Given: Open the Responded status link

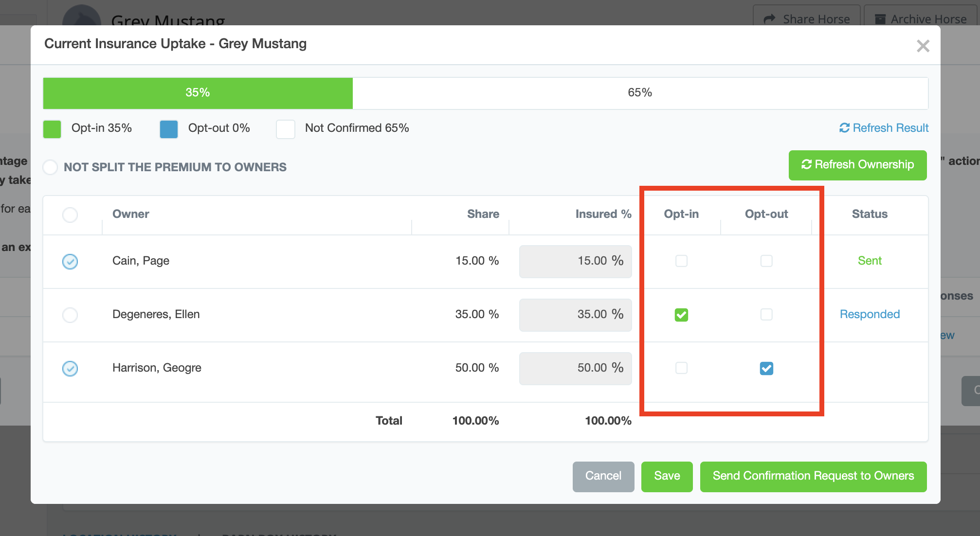Looking at the screenshot, I should [x=870, y=314].
